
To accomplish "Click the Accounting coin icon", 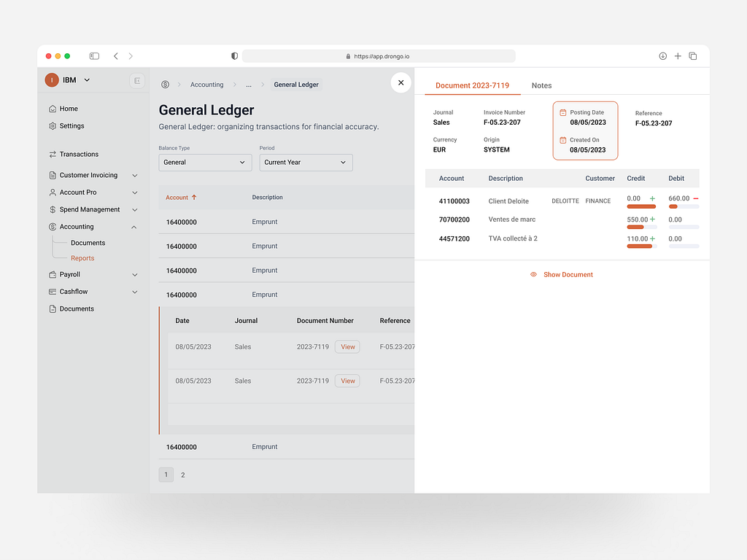I will click(x=52, y=227).
